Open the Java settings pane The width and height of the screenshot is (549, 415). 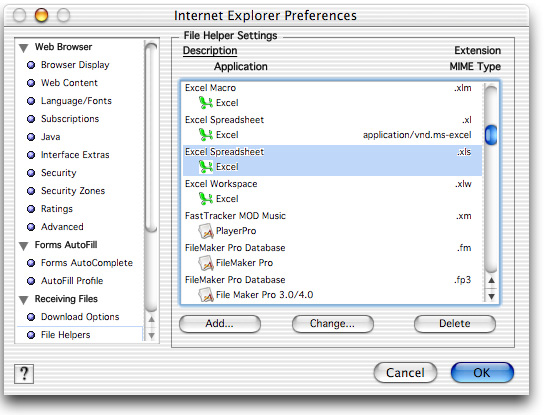pos(50,137)
